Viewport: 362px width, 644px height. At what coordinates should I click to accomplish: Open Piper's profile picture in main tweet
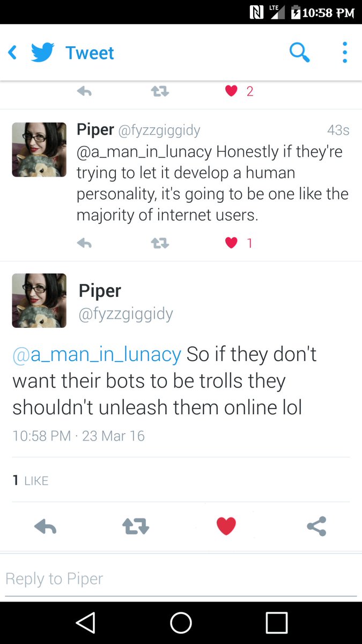(x=39, y=301)
